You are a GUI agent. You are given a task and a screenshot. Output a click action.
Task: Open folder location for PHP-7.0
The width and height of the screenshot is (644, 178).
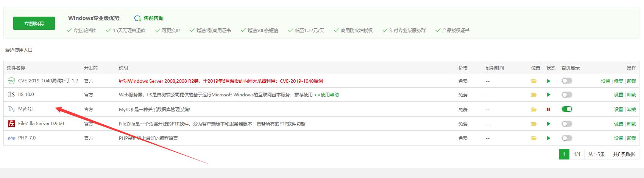tap(534, 138)
